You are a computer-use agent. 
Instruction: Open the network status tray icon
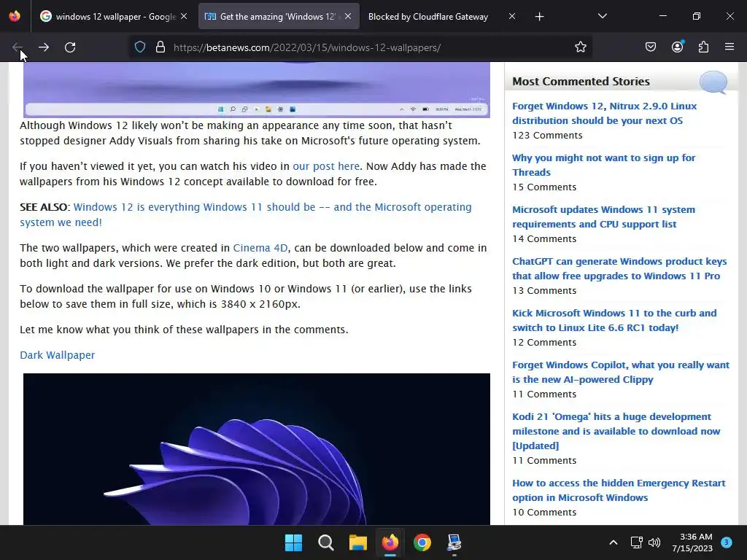point(636,542)
